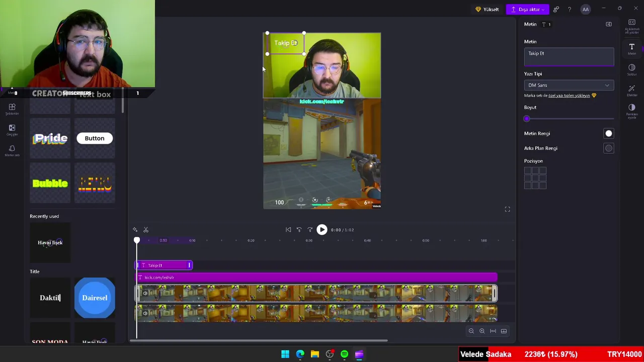Click the Dışa aktar export button

528,9
